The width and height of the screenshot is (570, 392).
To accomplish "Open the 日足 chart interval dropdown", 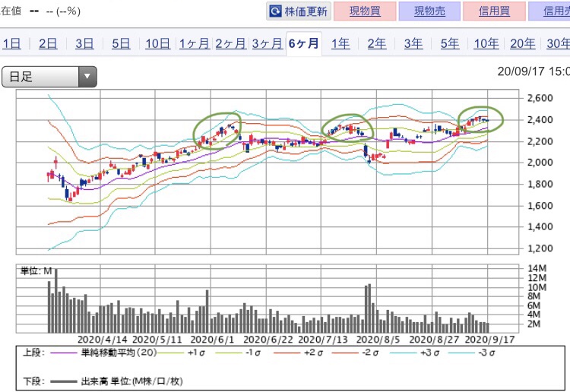I will [49, 77].
